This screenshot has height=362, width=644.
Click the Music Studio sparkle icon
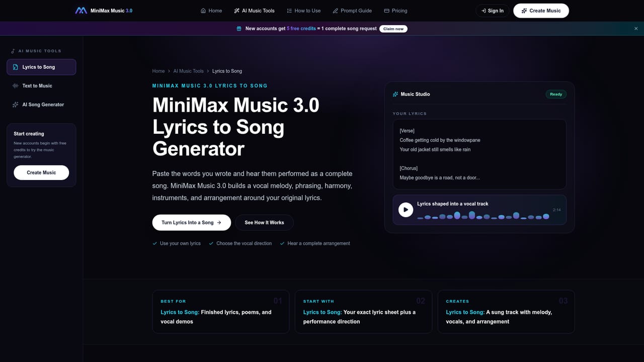[395, 94]
